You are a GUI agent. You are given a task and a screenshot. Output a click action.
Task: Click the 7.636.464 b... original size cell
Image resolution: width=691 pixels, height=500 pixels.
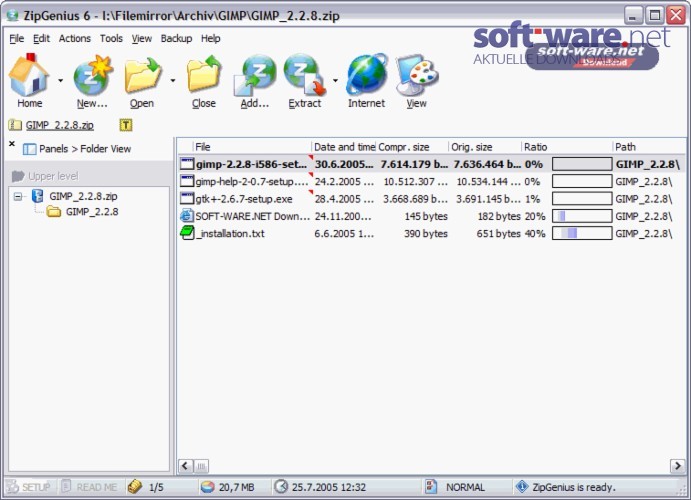pos(487,164)
